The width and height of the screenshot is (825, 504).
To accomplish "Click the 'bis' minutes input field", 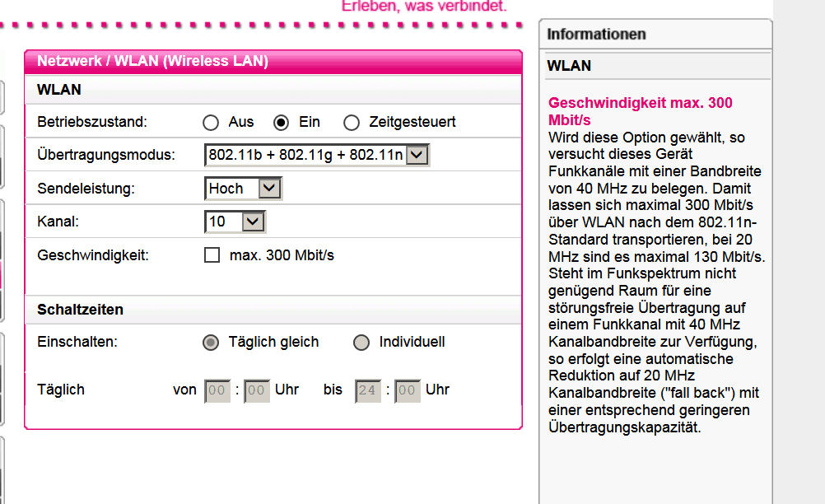I will click(408, 390).
